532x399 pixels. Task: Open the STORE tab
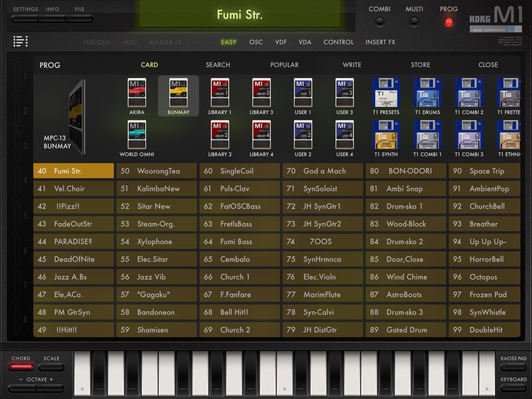421,65
